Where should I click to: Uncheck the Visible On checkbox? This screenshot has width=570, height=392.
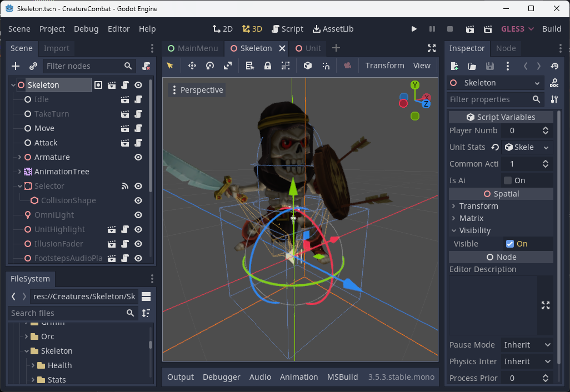[x=509, y=244]
